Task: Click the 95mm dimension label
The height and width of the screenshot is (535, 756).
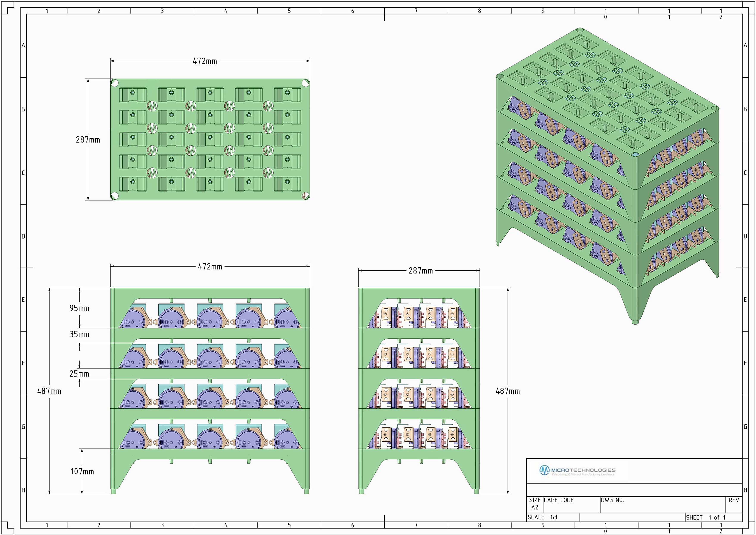Action: [79, 308]
